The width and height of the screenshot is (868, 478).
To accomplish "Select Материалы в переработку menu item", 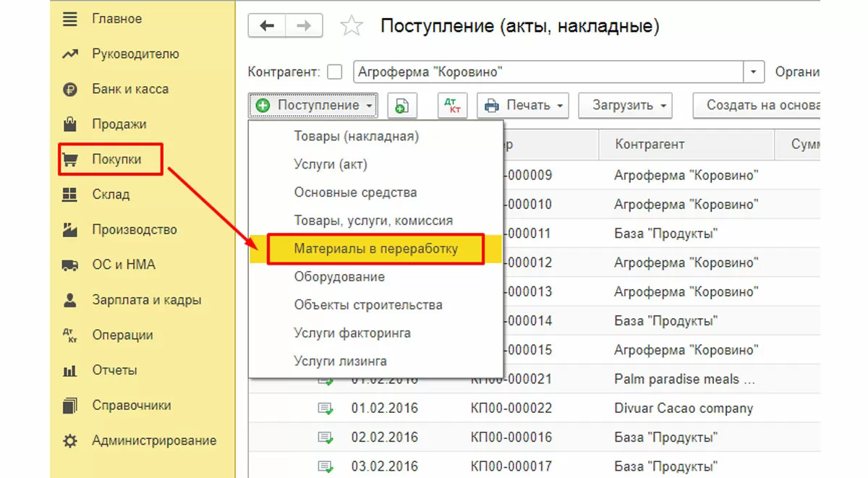I will coord(375,249).
